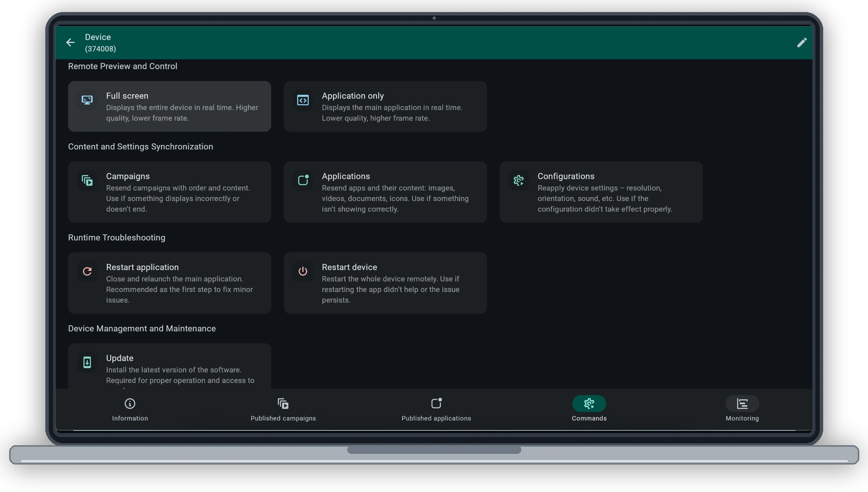Click the Restart application refresh icon

tap(87, 271)
